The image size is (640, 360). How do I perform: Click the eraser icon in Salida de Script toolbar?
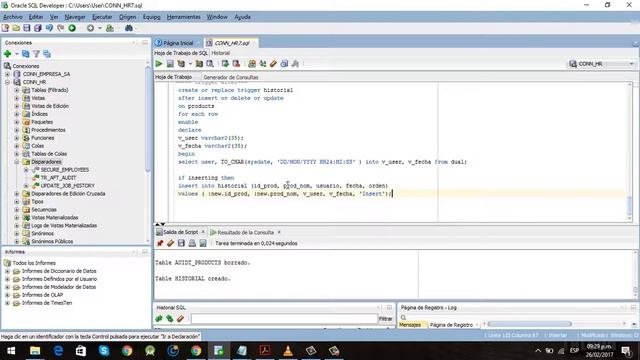pyautogui.click(x=170, y=243)
